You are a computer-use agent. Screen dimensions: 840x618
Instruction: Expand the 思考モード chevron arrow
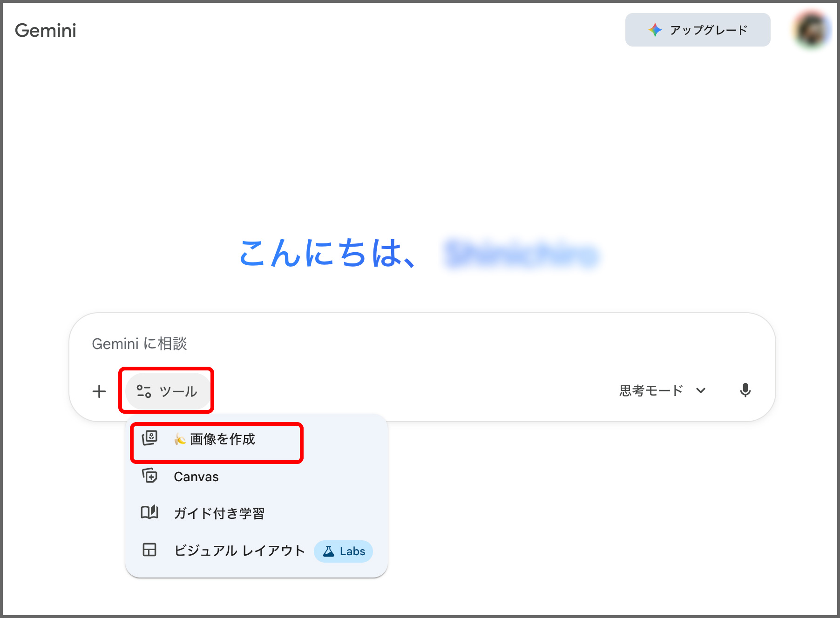tap(701, 390)
